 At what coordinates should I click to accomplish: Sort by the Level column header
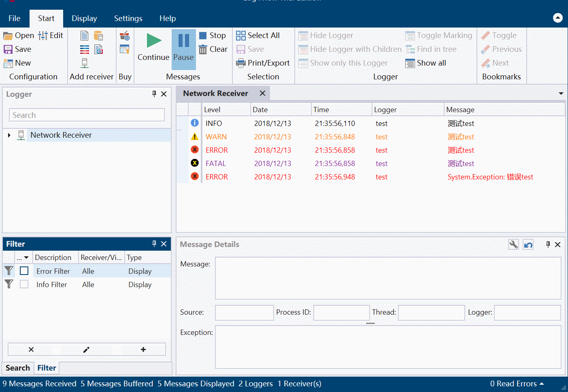click(x=225, y=110)
